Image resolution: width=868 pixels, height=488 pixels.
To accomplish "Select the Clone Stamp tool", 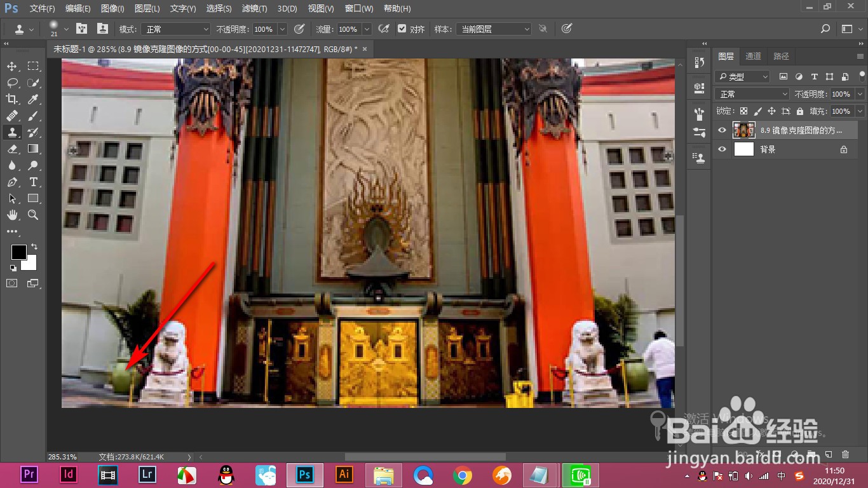I will [12, 132].
